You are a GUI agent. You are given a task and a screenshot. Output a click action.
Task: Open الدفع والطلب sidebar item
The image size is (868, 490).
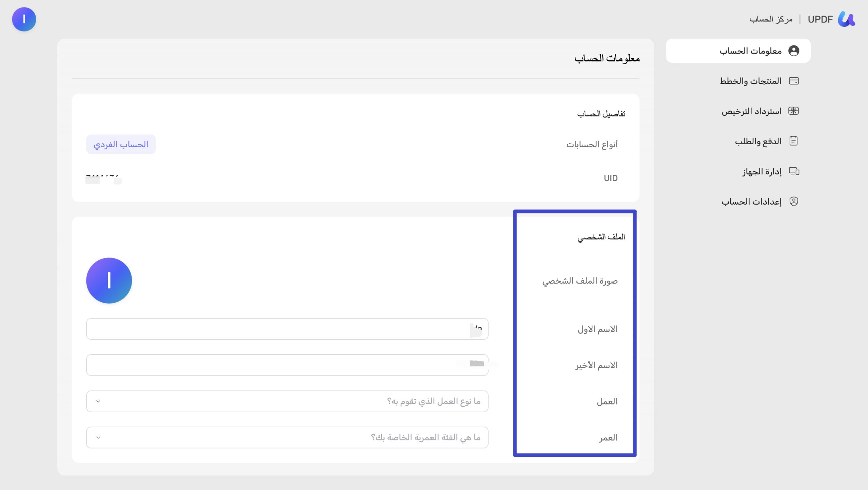point(738,141)
